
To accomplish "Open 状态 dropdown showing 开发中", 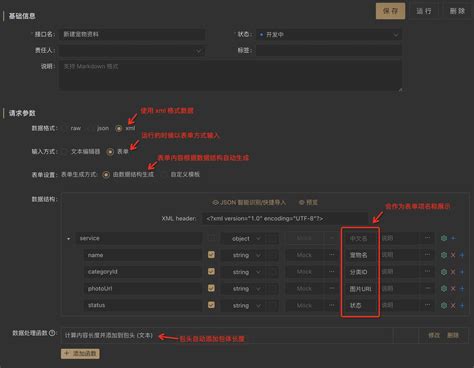I will [329, 35].
